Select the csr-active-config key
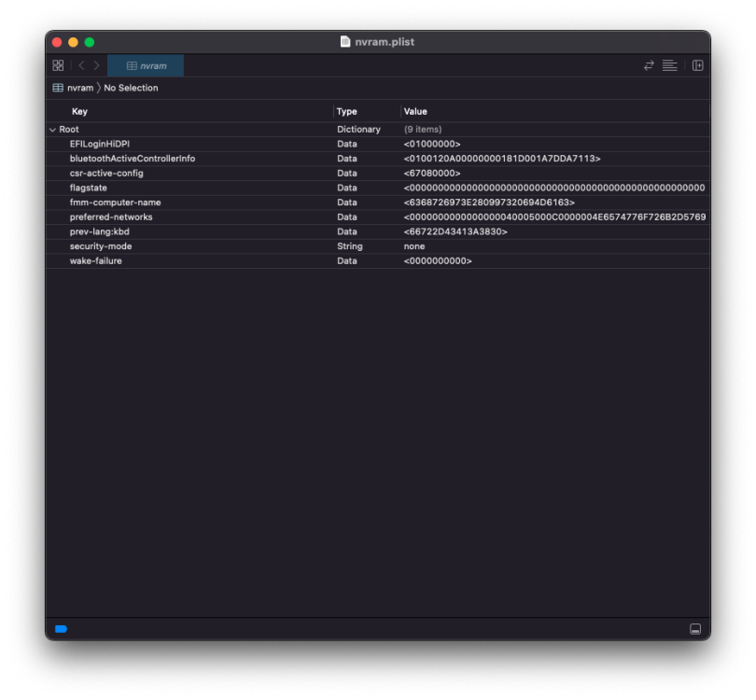 pyautogui.click(x=106, y=173)
